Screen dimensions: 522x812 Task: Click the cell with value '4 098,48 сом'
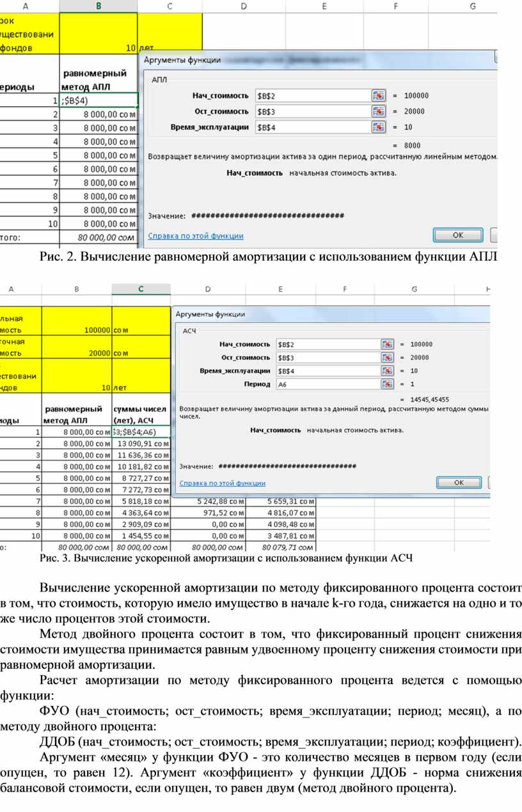click(281, 524)
